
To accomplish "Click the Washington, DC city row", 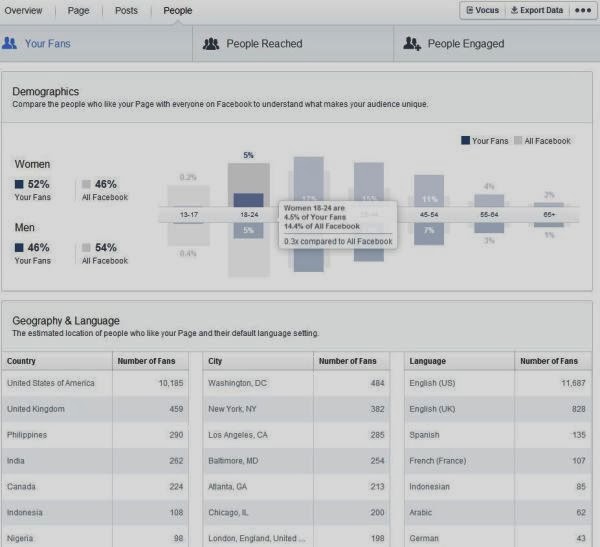I will pos(296,383).
